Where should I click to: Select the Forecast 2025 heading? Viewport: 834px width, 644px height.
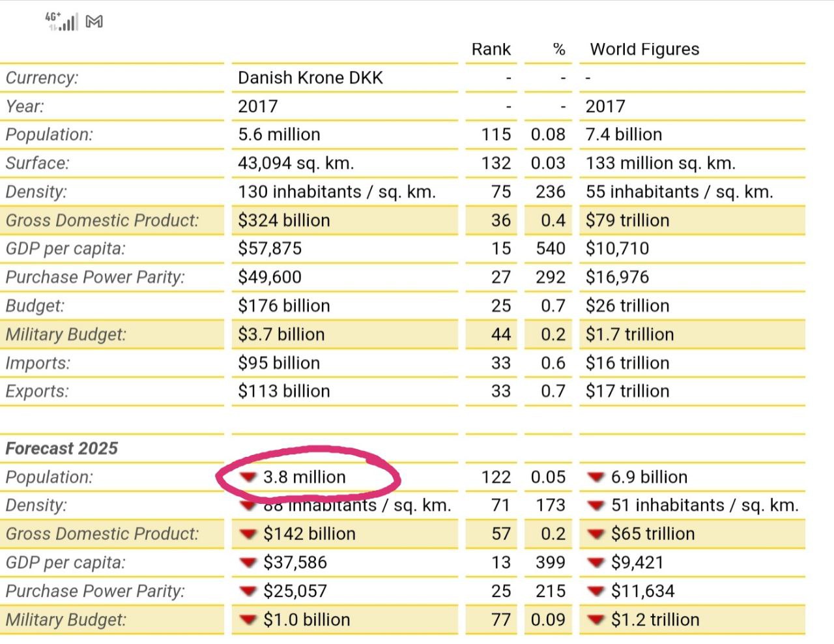point(62,448)
